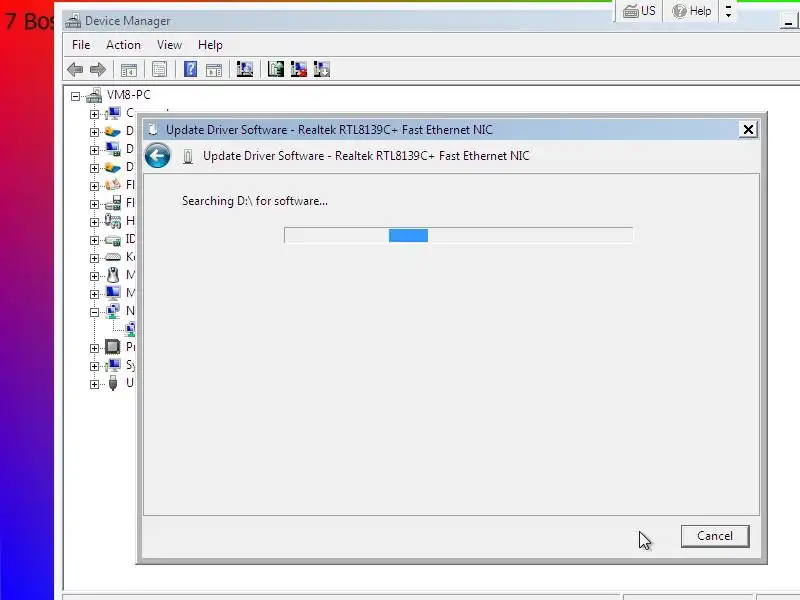The height and width of the screenshot is (600, 800).
Task: Click the dialog title bar text 'Update Driver Software'
Action: 227,130
